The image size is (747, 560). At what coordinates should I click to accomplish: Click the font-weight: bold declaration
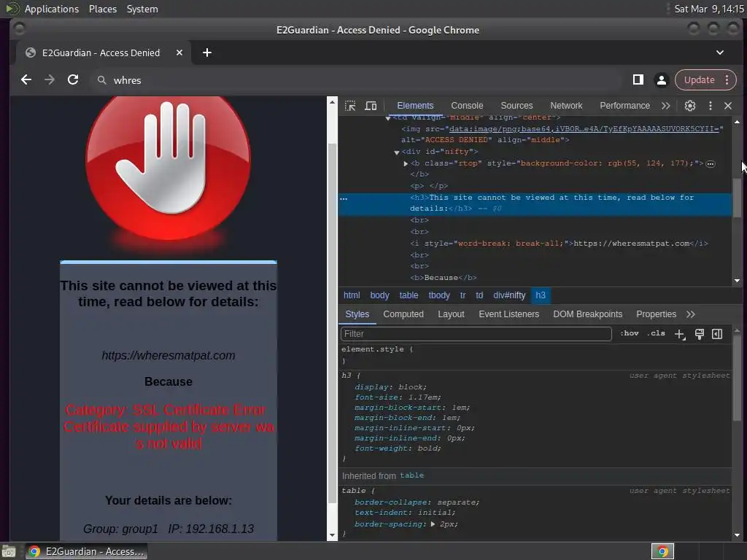pos(398,448)
